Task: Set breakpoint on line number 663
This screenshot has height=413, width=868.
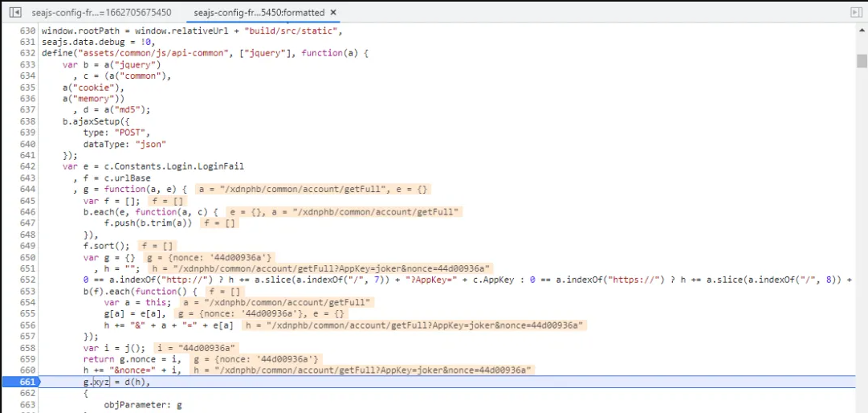Action: click(x=27, y=405)
